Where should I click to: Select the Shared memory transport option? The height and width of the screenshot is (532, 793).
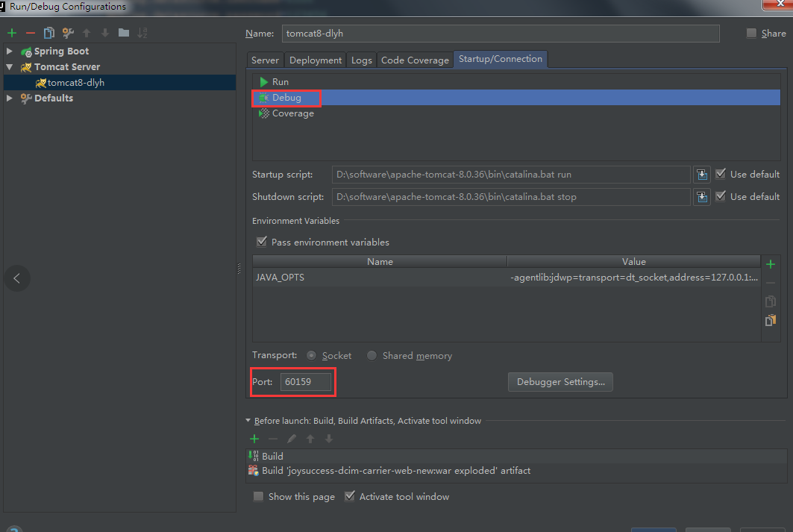click(x=372, y=356)
